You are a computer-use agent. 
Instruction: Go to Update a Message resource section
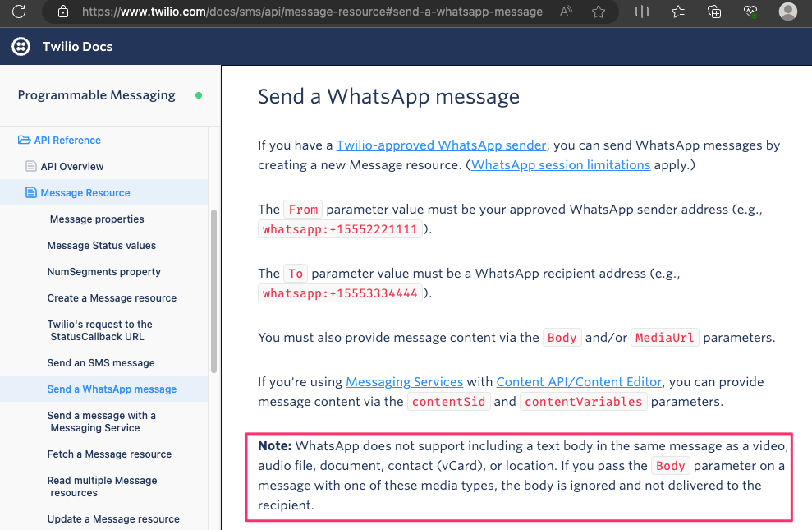[x=113, y=519]
